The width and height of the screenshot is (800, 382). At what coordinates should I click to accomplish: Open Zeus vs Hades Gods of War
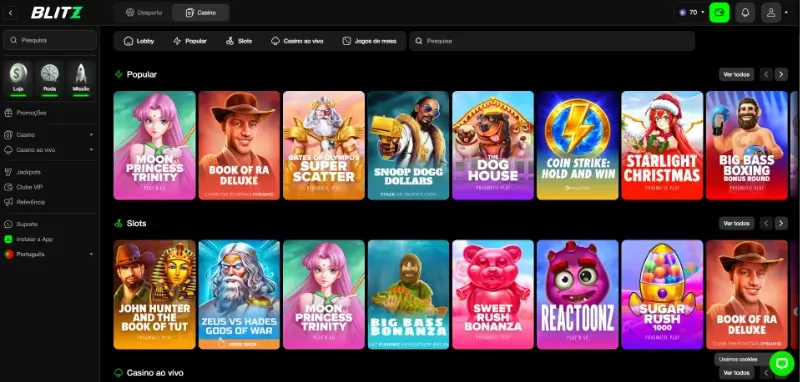coord(239,295)
